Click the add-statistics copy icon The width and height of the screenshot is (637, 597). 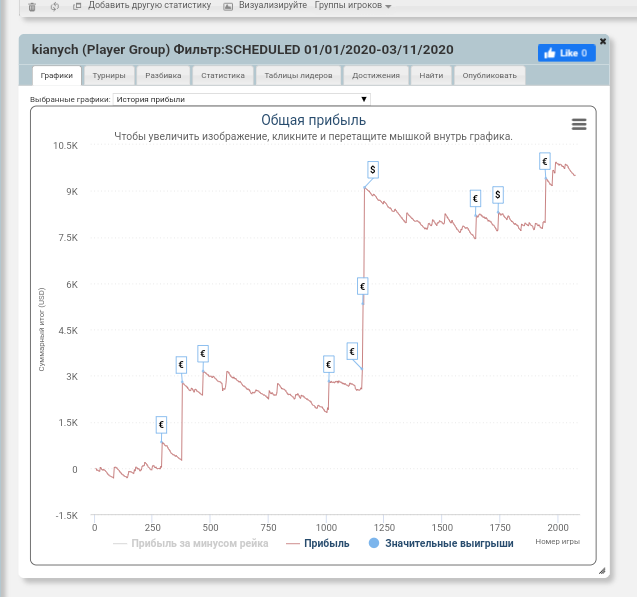[x=77, y=6]
